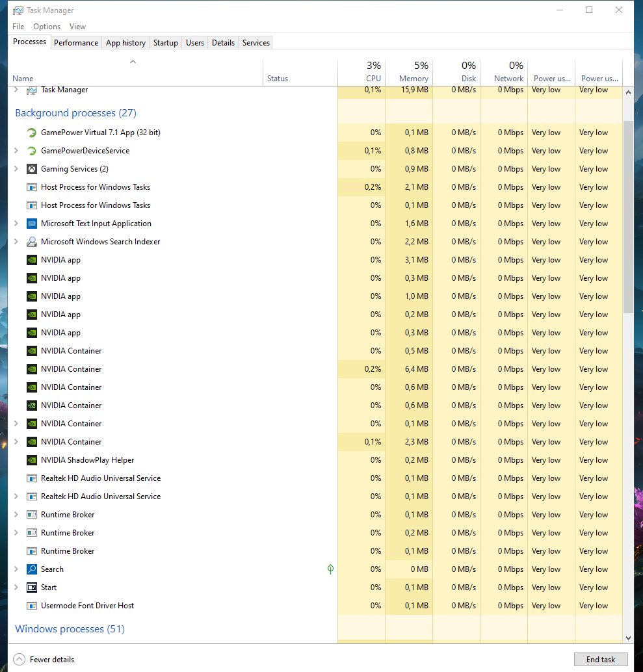643x672 pixels.
Task: Click the icon of NVIDIA app using 1,0 MB
Action: coord(32,296)
